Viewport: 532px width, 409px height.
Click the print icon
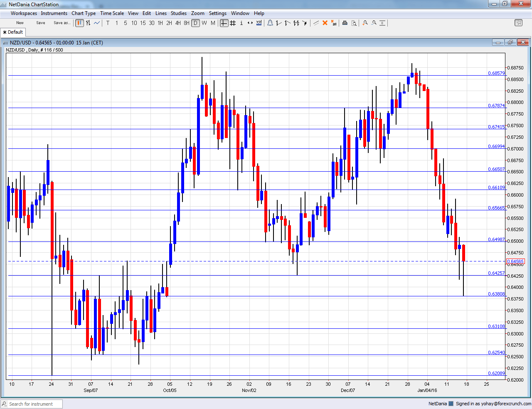[x=345, y=23]
